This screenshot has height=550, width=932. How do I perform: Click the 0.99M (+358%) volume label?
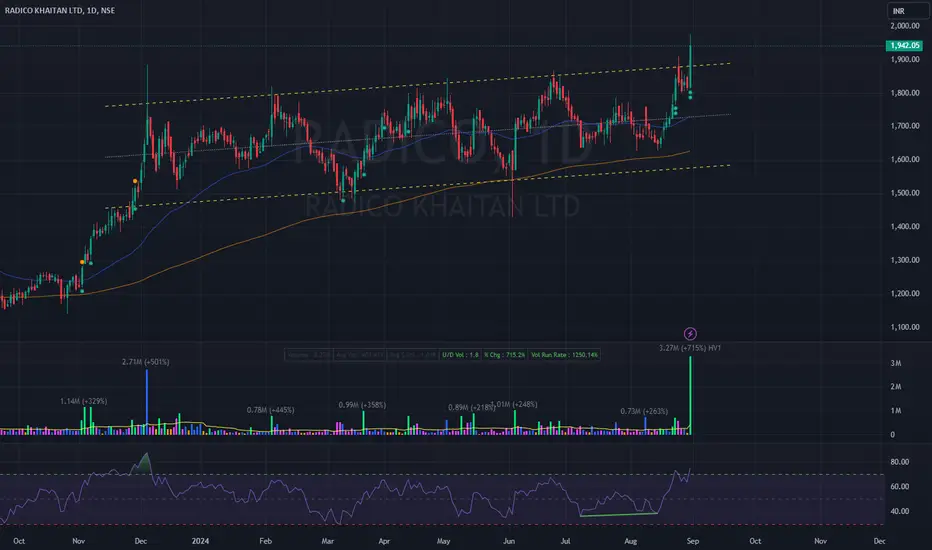[x=362, y=405]
